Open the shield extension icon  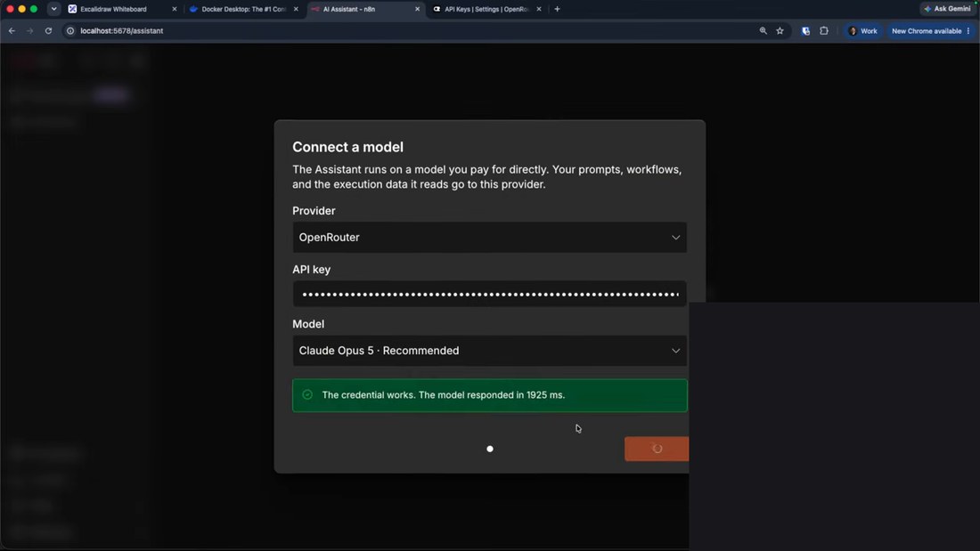click(x=805, y=30)
